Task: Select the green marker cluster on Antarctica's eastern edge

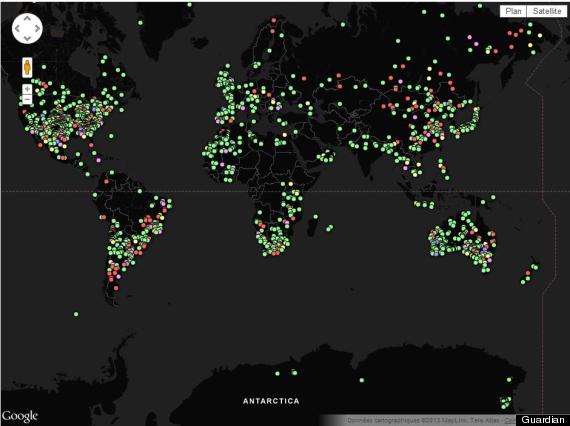Action: pyautogui.click(x=505, y=403)
